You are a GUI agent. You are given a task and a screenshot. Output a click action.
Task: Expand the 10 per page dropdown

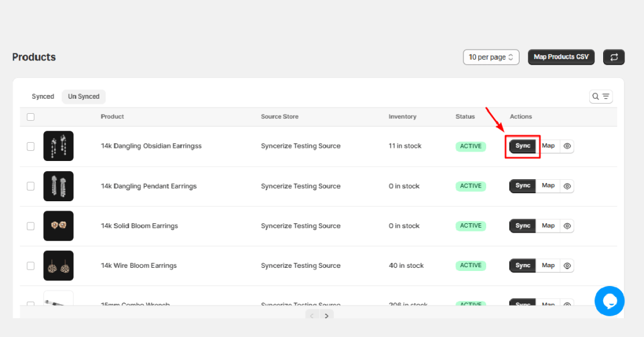point(491,57)
